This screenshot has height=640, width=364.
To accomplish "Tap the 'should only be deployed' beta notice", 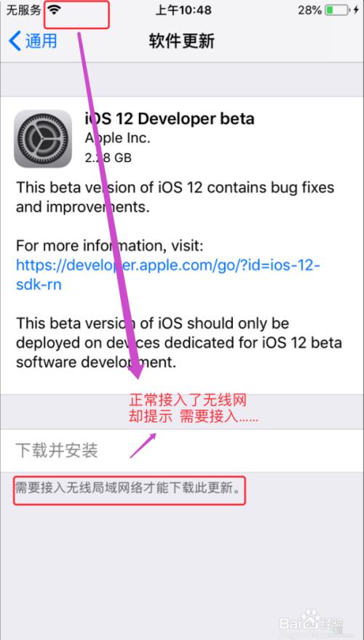I will click(x=179, y=342).
